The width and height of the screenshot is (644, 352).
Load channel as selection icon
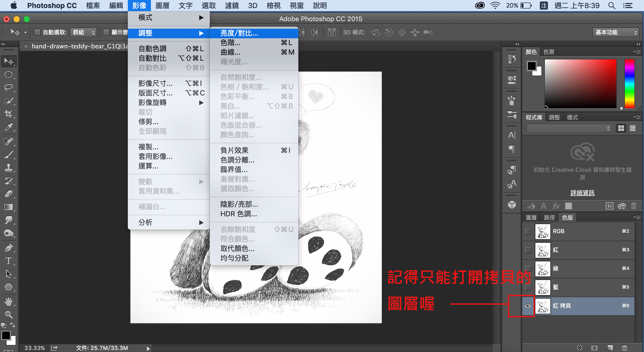coord(580,348)
